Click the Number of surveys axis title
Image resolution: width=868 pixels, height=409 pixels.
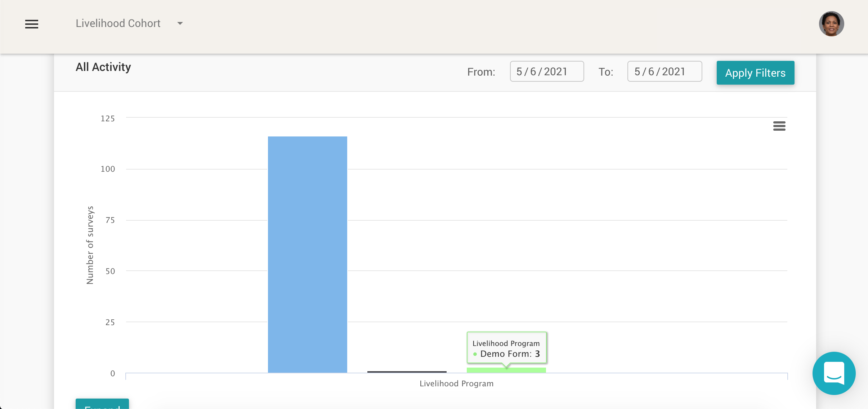[90, 245]
